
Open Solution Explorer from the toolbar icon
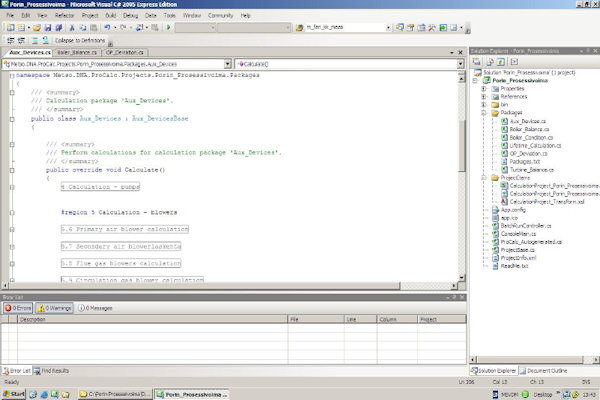tap(400, 28)
